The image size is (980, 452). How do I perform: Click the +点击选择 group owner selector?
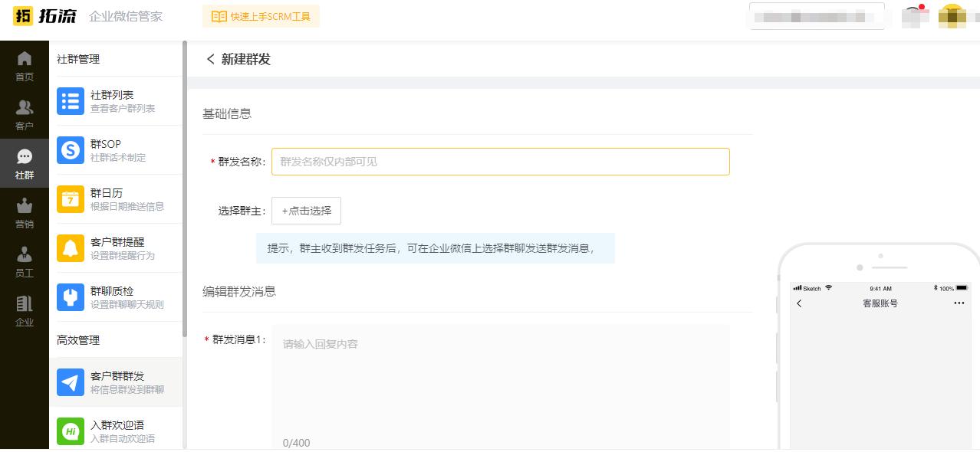coord(306,211)
